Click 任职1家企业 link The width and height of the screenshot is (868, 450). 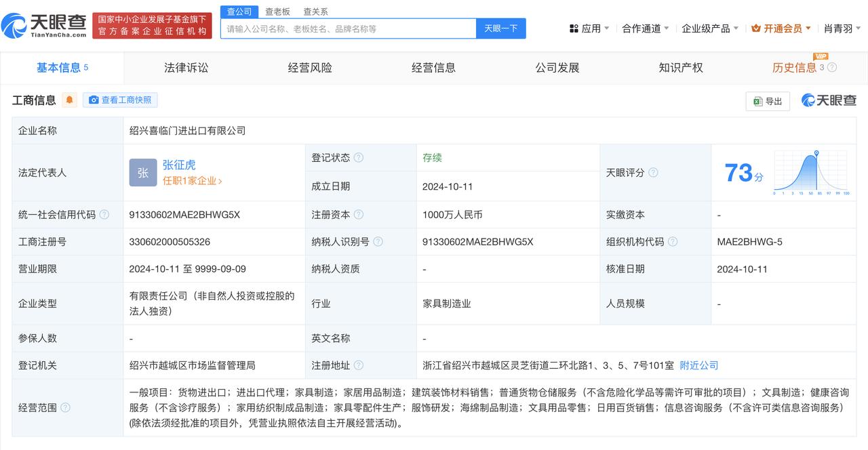point(193,181)
